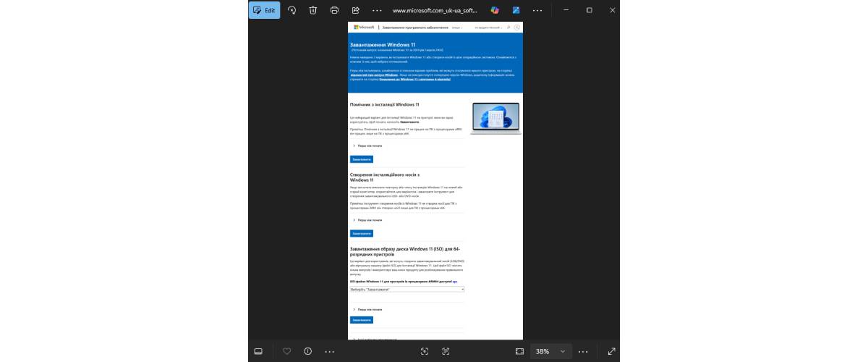Open the Share icon in top toolbar
This screenshot has width=868, height=362.
click(356, 10)
